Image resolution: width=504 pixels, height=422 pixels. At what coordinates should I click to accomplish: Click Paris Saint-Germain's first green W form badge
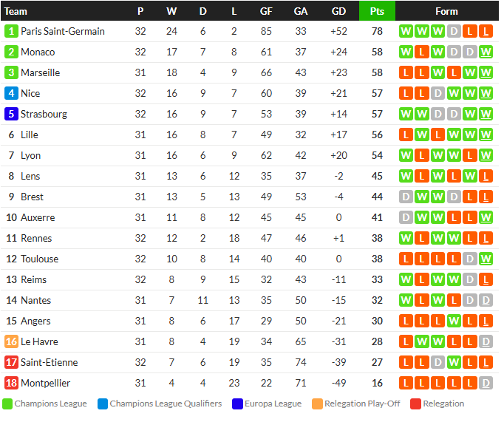click(x=406, y=32)
